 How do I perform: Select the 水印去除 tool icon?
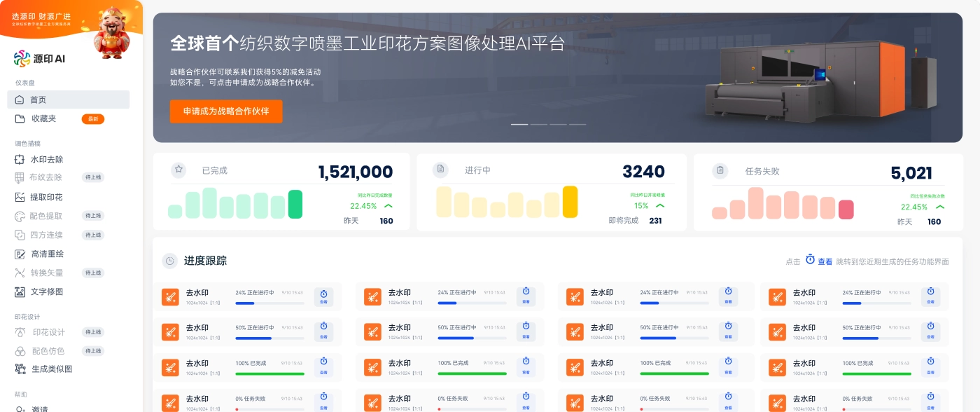pos(20,160)
